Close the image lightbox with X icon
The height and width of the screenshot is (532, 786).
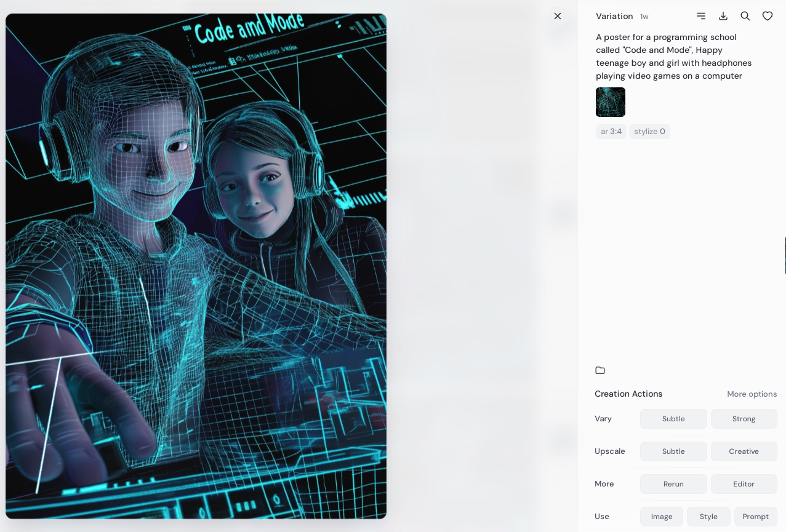(x=558, y=16)
